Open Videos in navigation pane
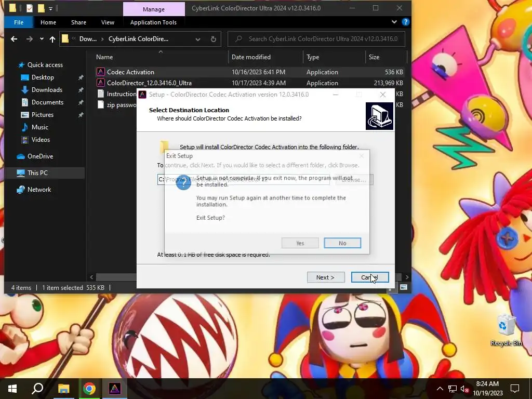This screenshot has height=399, width=532. tap(41, 140)
